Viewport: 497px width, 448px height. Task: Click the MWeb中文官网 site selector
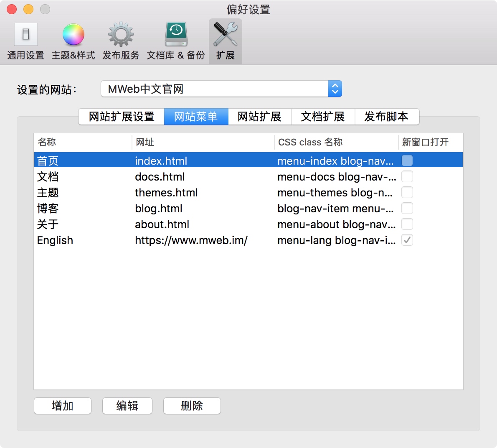pyautogui.click(x=215, y=89)
